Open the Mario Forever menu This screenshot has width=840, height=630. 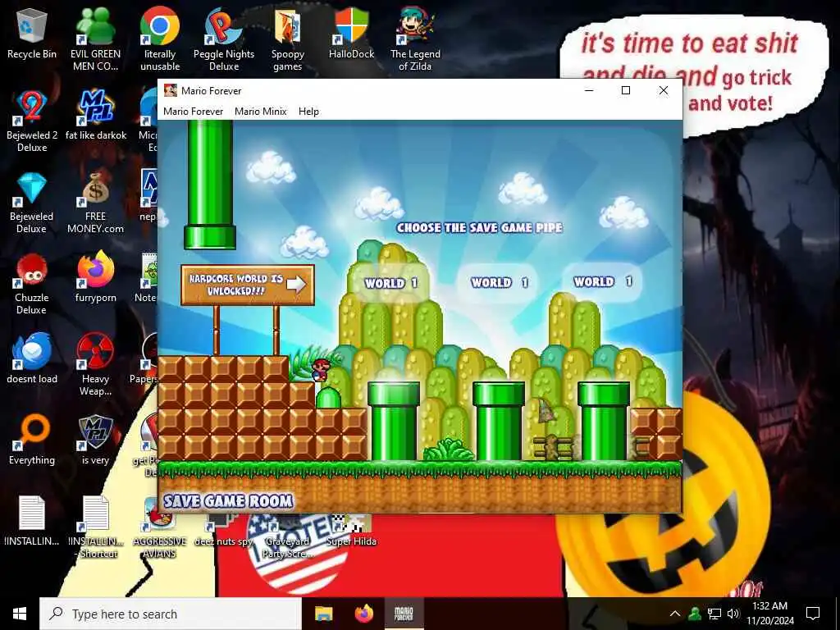point(193,112)
